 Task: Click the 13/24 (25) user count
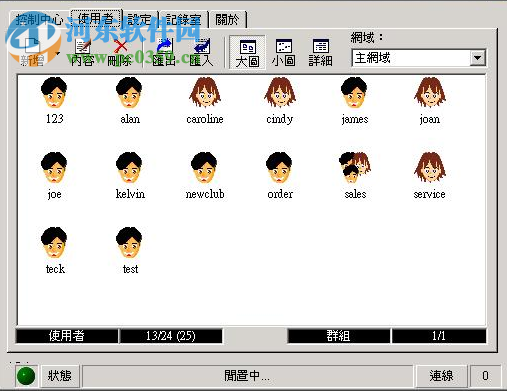coord(171,336)
